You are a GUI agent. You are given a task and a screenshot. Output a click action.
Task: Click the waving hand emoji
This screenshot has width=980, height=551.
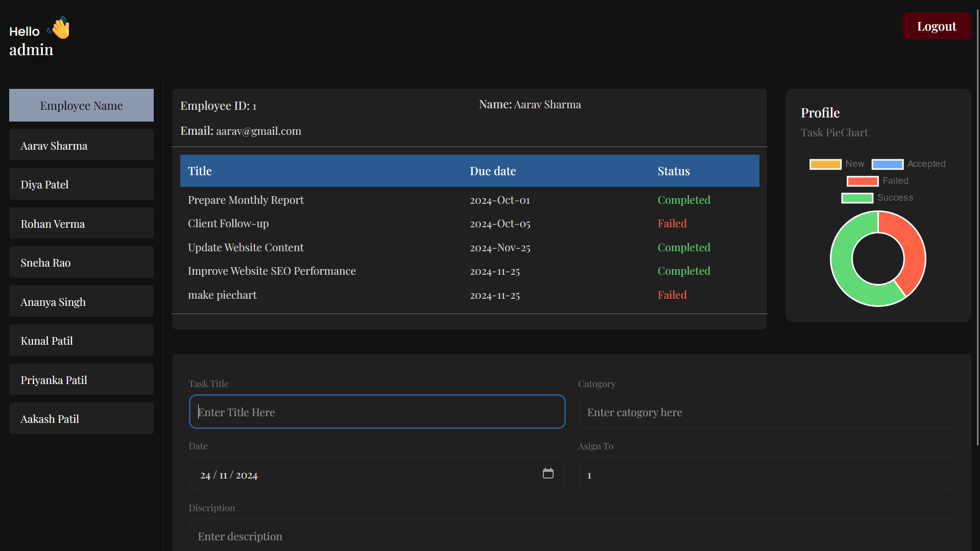click(59, 28)
